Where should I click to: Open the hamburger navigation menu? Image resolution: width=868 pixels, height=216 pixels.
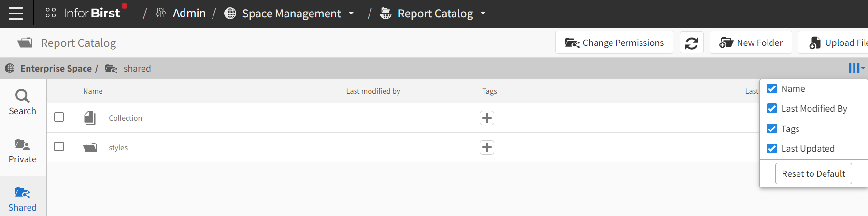tap(16, 14)
